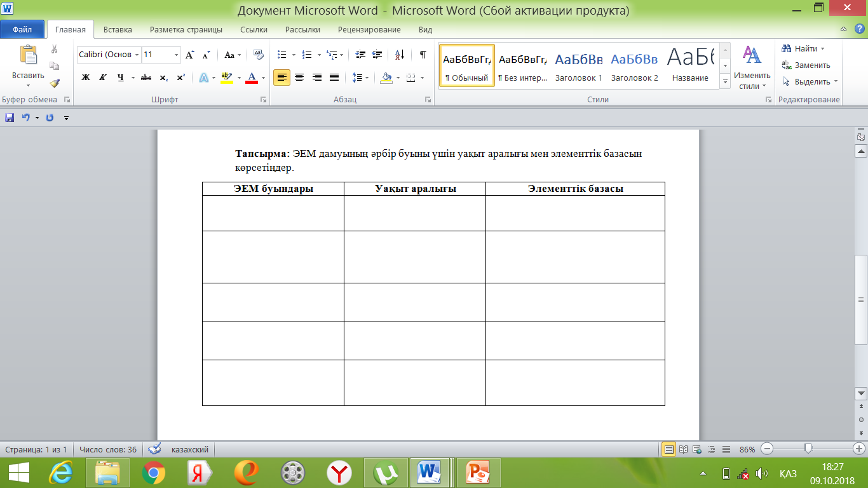868x488 pixels.
Task: Click the zoom slider handle
Action: pos(808,449)
